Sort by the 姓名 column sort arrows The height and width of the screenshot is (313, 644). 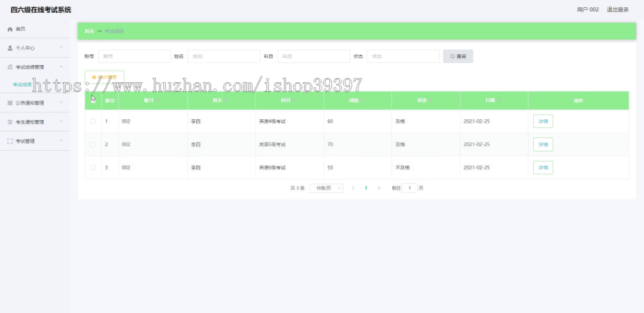click(226, 101)
